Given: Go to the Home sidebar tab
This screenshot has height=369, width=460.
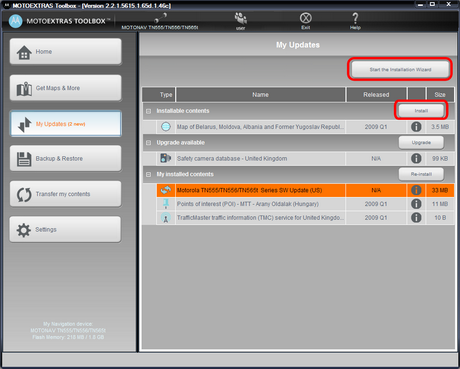Looking at the screenshot, I should 66,52.
